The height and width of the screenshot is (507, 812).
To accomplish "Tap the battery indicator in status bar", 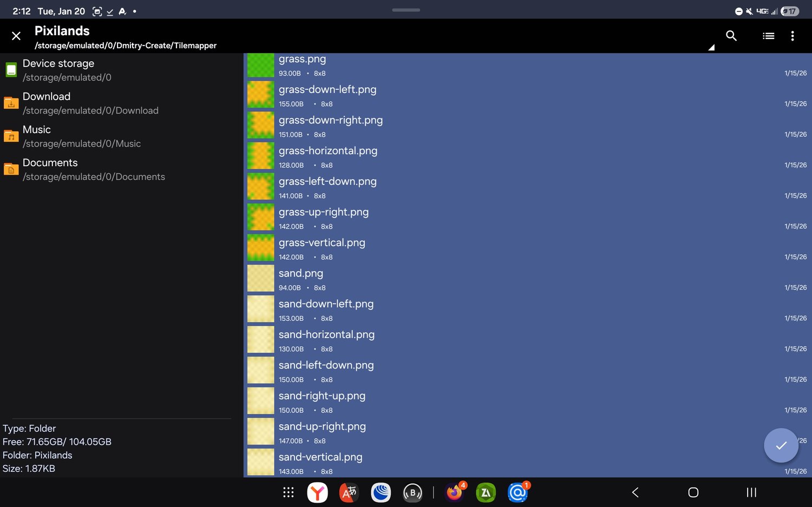I will 790,11.
